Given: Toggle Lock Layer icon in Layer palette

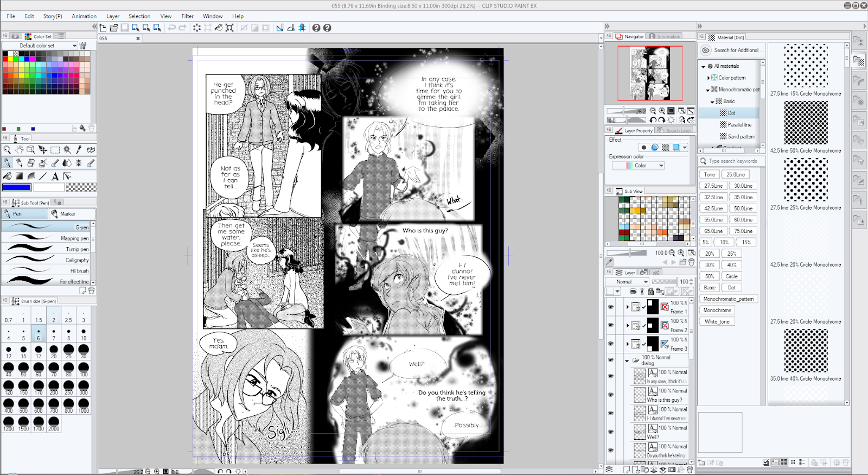Looking at the screenshot, I should pos(650,292).
